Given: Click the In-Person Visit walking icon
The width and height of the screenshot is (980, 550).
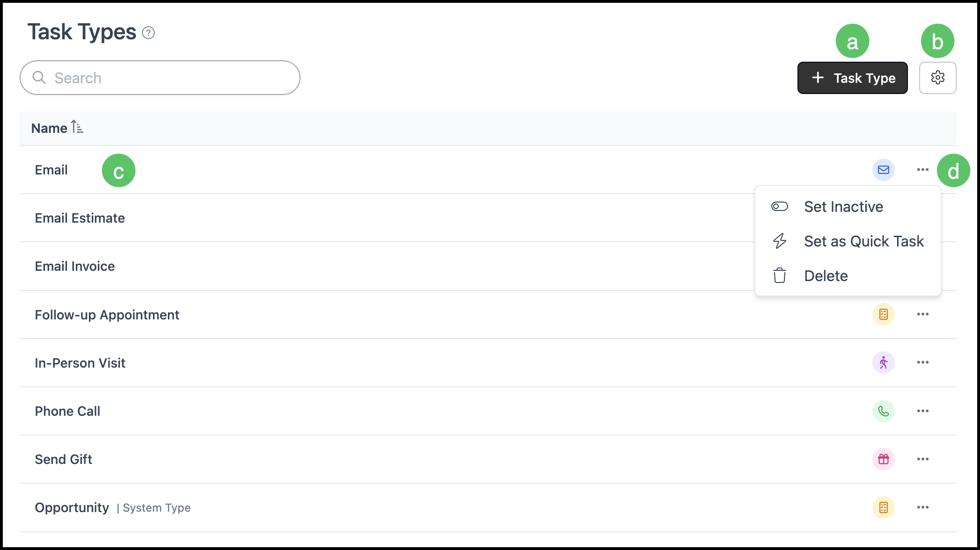Looking at the screenshot, I should coord(884,362).
